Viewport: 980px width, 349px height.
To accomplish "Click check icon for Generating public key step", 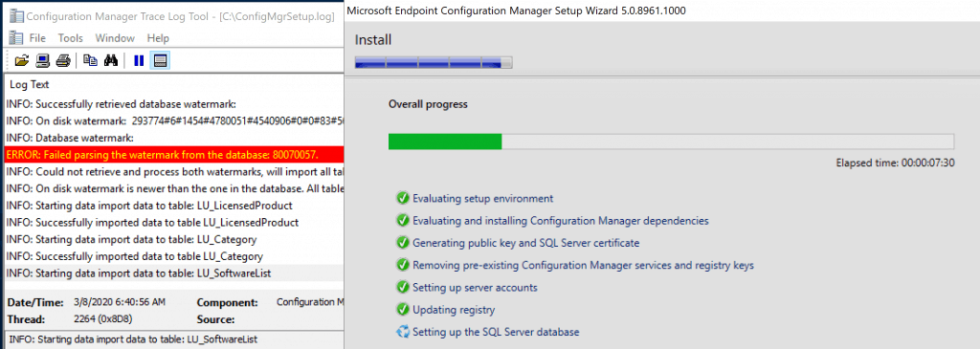I will point(403,242).
